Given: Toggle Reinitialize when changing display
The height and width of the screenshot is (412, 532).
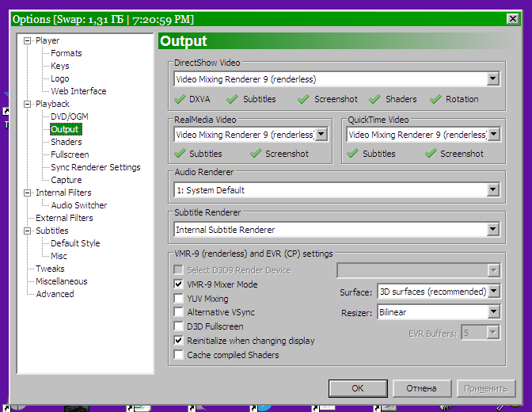Looking at the screenshot, I should [178, 341].
